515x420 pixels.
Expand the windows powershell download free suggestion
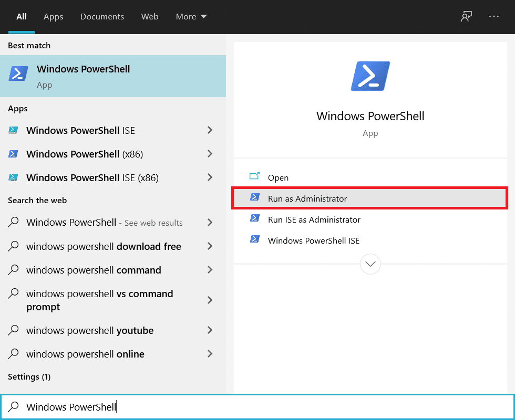210,246
